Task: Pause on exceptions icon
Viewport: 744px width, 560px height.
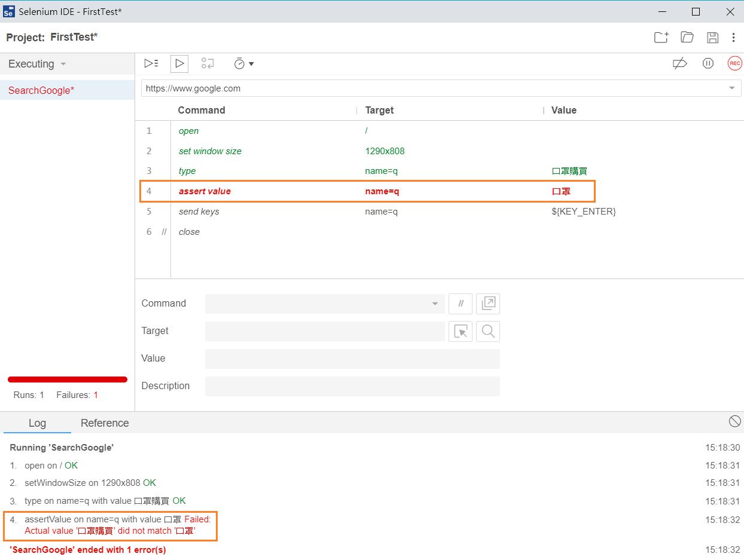Action: 708,63
